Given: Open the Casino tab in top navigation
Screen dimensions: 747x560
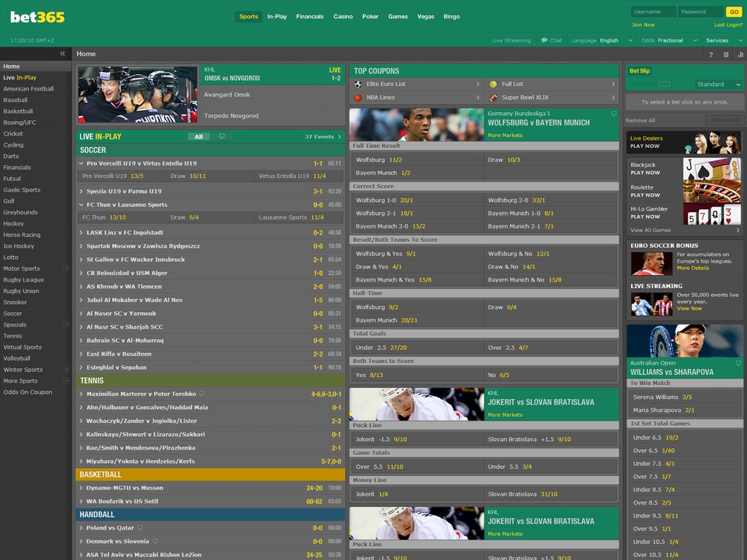Looking at the screenshot, I should pyautogui.click(x=343, y=17).
